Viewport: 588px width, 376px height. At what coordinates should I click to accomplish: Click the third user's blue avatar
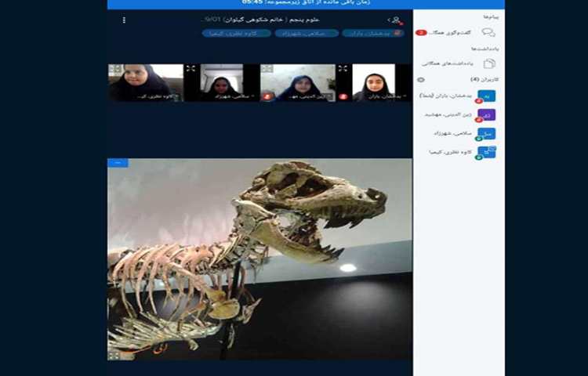pos(488,133)
